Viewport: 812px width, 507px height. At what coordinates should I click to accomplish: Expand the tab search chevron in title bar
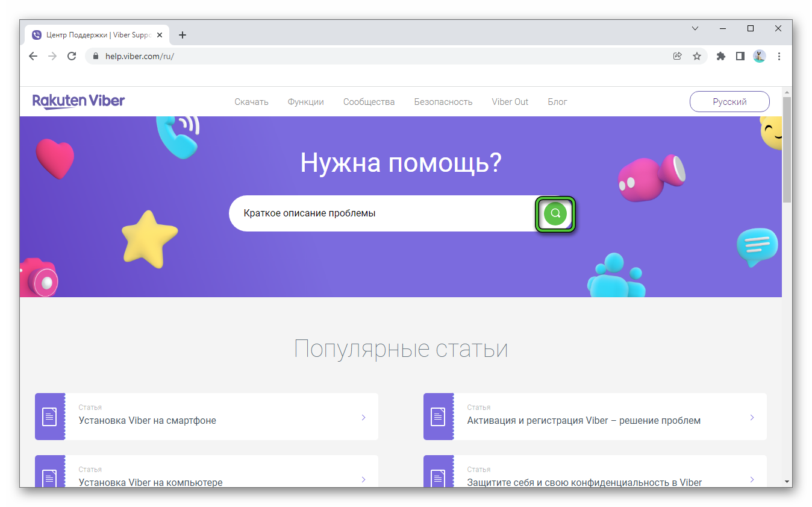695,28
